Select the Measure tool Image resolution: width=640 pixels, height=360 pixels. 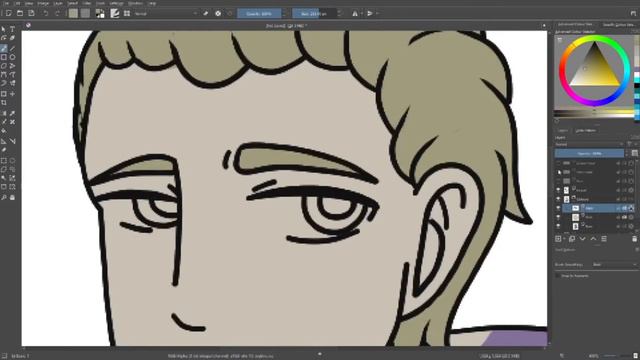point(12,141)
